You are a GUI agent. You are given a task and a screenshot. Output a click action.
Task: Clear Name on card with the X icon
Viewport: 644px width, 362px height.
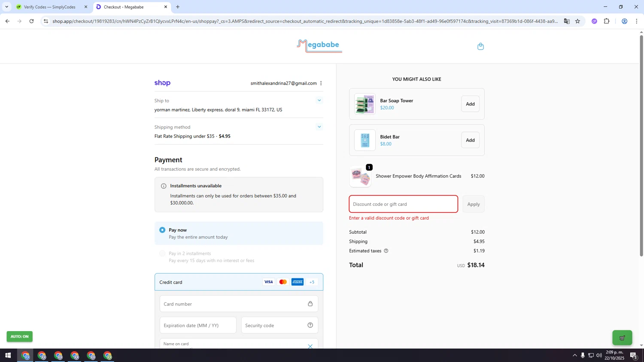[x=310, y=346]
